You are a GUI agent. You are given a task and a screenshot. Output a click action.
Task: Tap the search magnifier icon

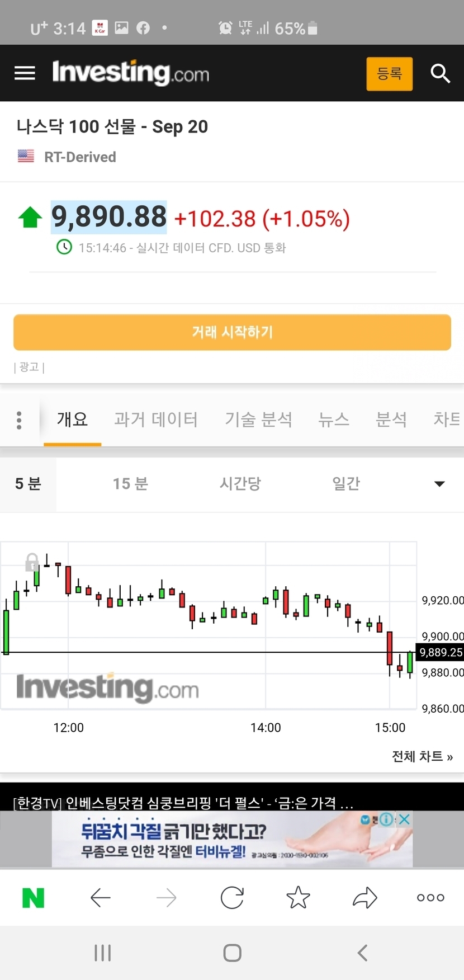point(440,73)
